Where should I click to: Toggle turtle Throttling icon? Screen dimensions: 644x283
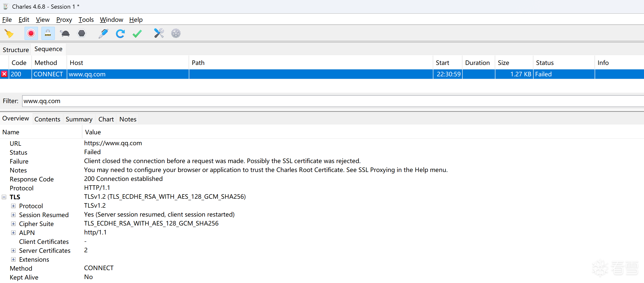pyautogui.click(x=65, y=33)
